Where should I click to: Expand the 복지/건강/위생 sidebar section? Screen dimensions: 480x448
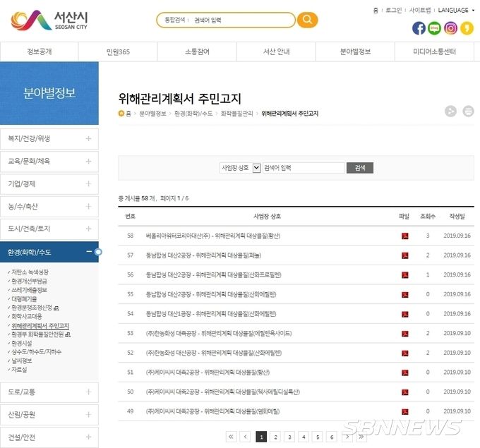[49, 139]
